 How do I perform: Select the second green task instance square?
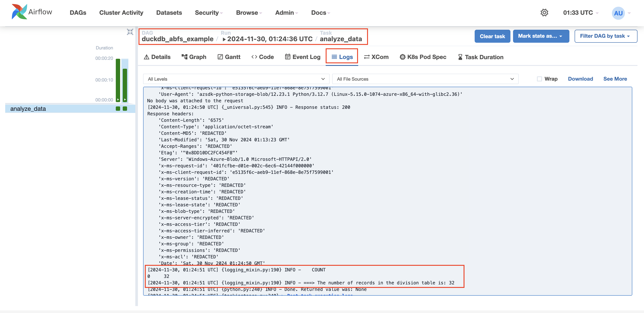click(x=125, y=109)
